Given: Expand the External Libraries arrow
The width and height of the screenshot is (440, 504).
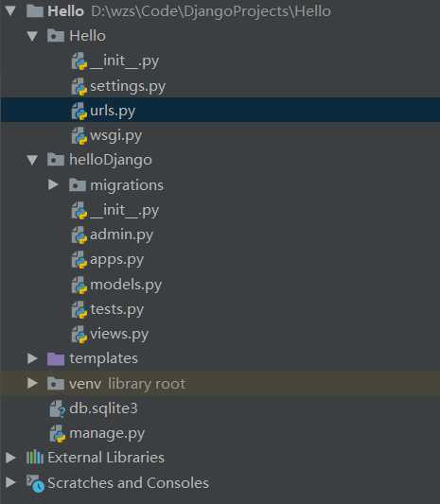Looking at the screenshot, I should point(10,458).
